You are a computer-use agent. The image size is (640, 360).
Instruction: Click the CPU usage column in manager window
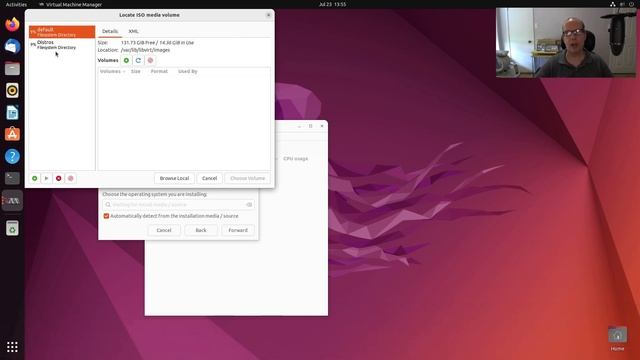tap(296, 159)
